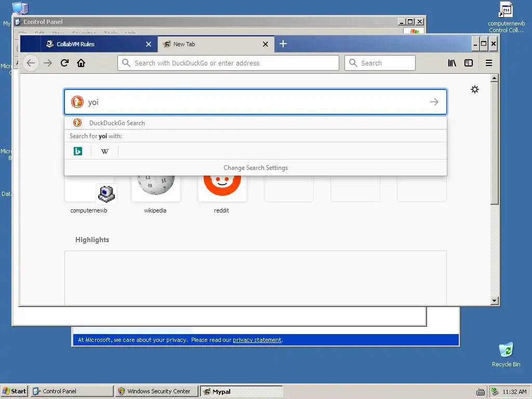Viewport: 532px width, 399px height.
Task: Show the sidebars panel icon
Action: (x=469, y=63)
